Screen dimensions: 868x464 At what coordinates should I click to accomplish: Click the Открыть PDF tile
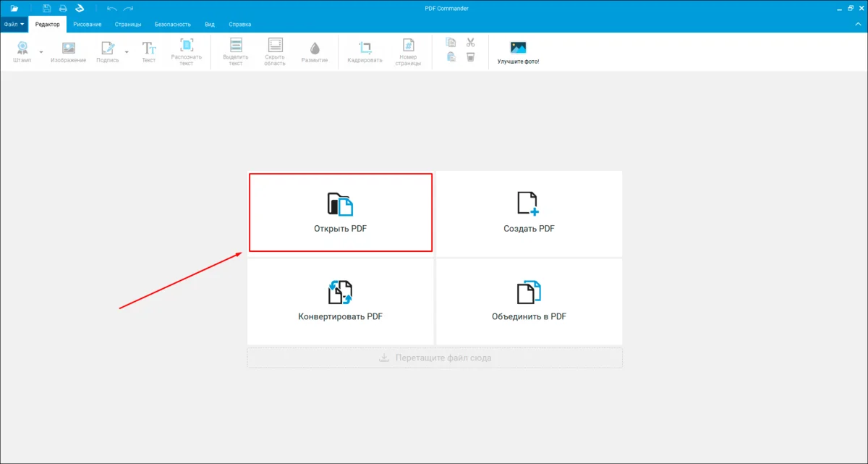click(341, 213)
